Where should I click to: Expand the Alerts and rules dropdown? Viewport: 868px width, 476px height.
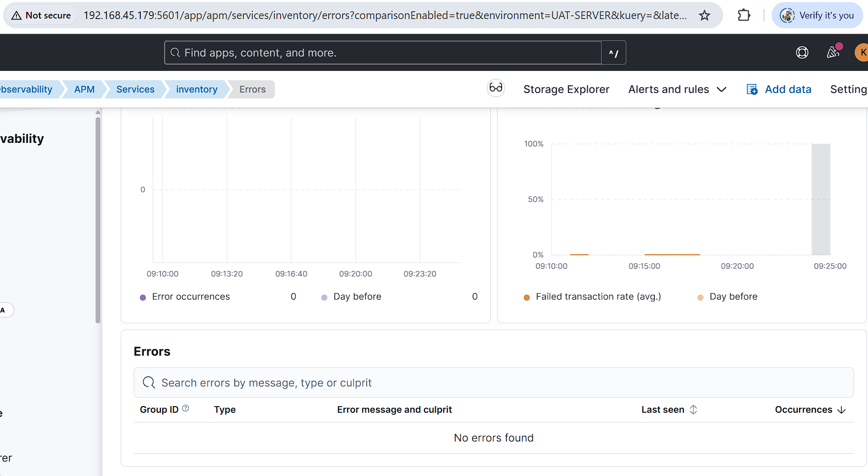[677, 89]
